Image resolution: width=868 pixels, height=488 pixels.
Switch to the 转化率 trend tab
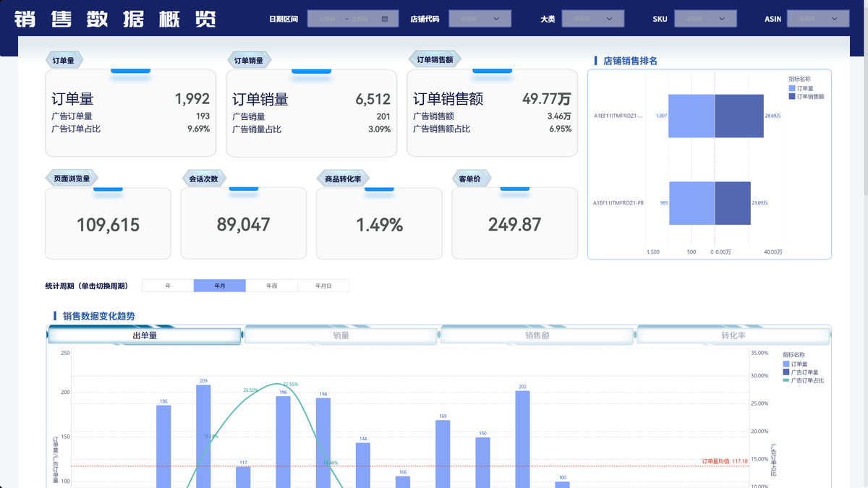click(x=733, y=335)
